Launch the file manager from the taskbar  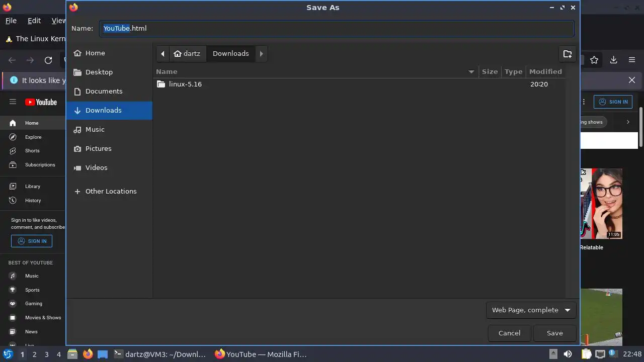(x=72, y=354)
